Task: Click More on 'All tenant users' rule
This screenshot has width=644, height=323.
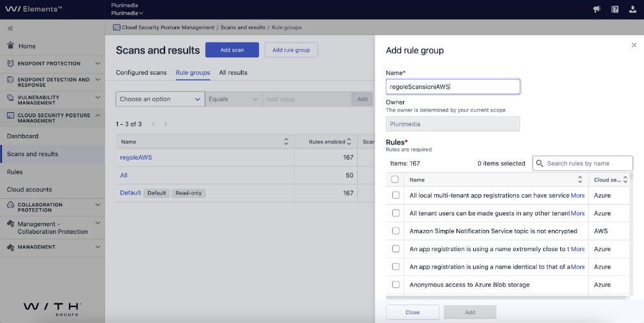Action: (x=578, y=213)
